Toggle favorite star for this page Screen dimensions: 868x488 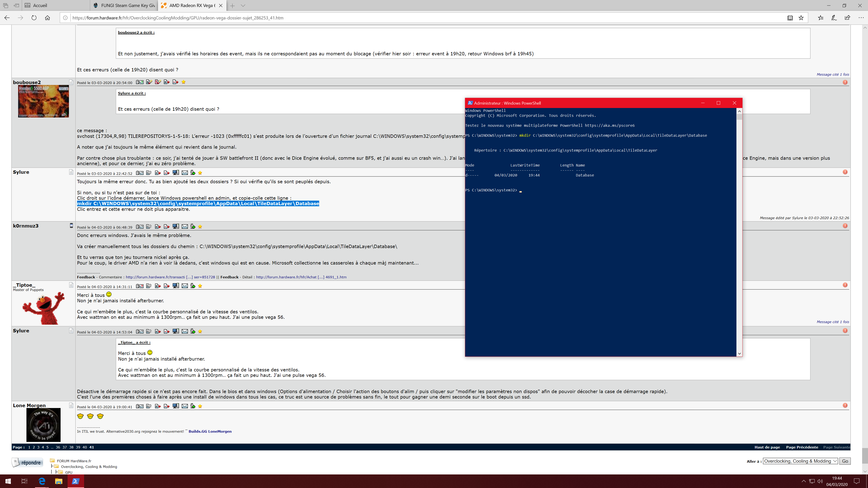click(801, 18)
